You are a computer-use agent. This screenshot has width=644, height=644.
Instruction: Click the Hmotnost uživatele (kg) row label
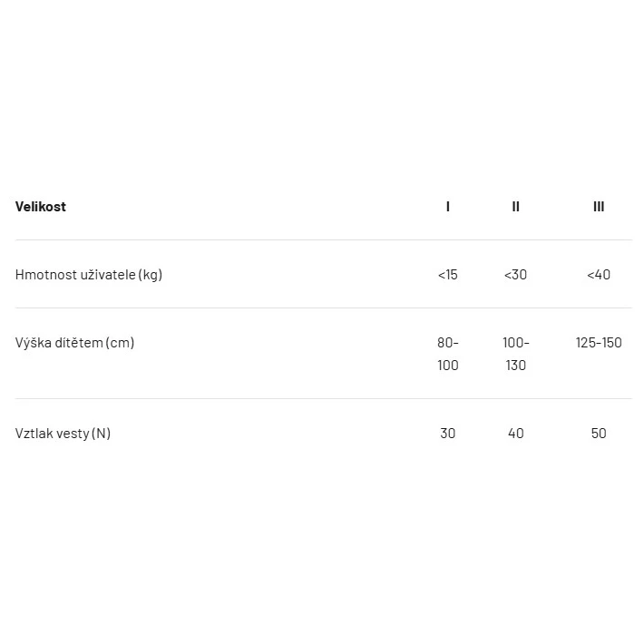tap(89, 275)
